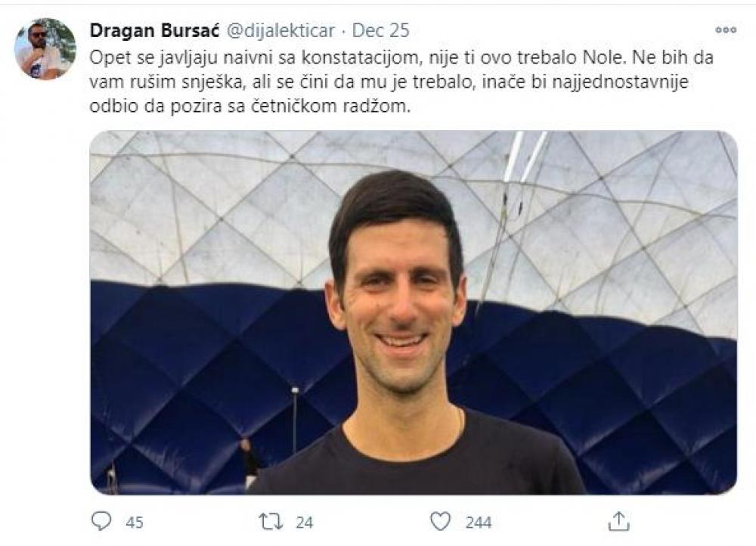Open the three-dot more options menu
The height and width of the screenshot is (546, 756).
726,30
